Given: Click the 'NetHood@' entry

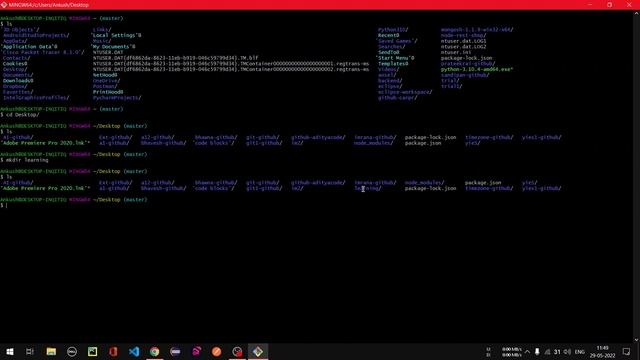Looking at the screenshot, I should click(105, 75).
